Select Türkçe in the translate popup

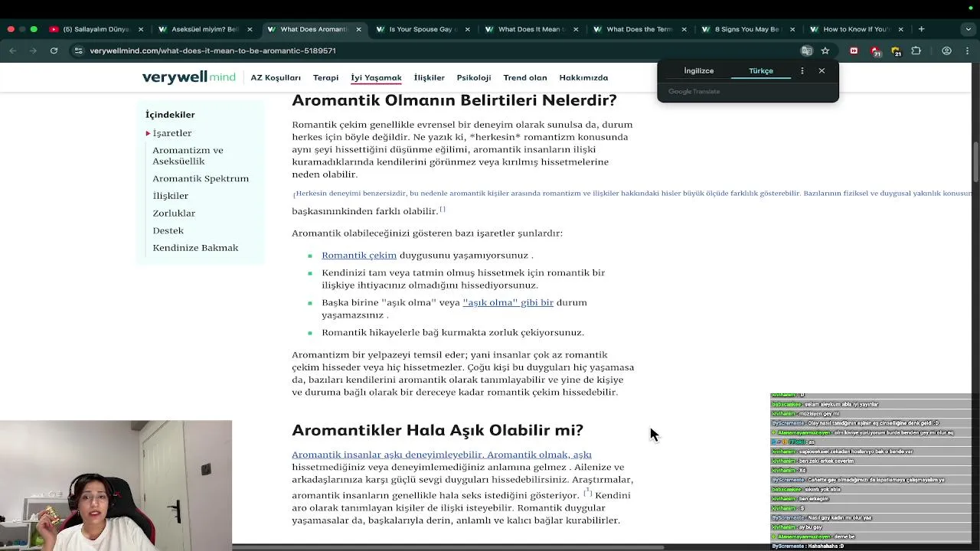761,70
